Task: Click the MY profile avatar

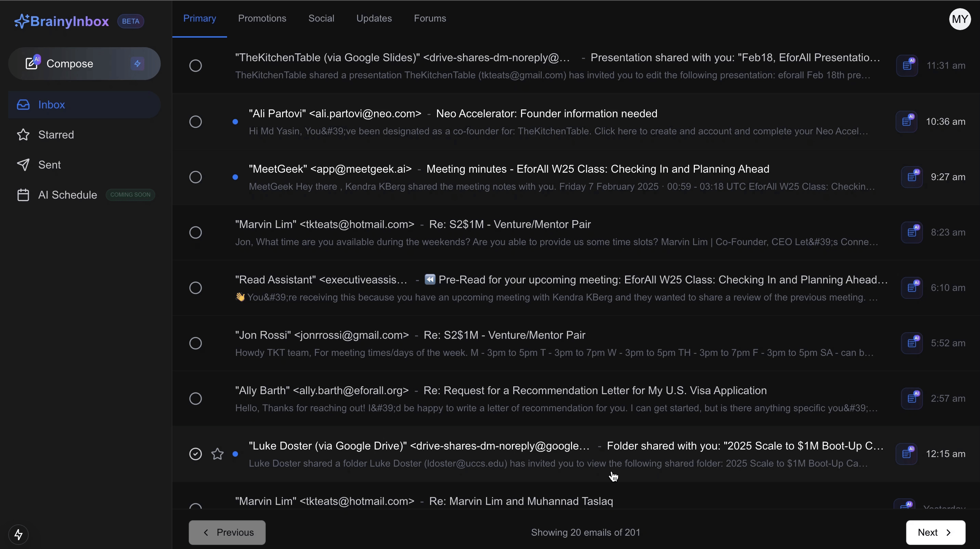Action: click(959, 19)
